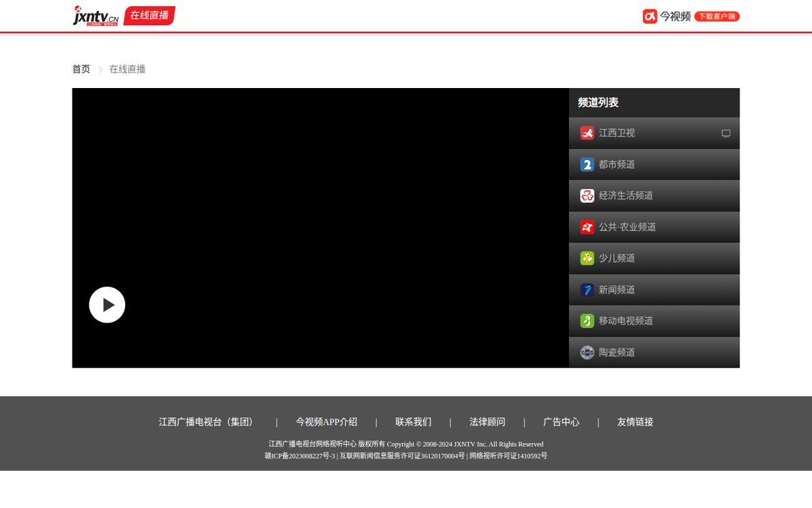Image resolution: width=812 pixels, height=508 pixels.
Task: Open the 今视频 app logo link
Action: coord(667,16)
